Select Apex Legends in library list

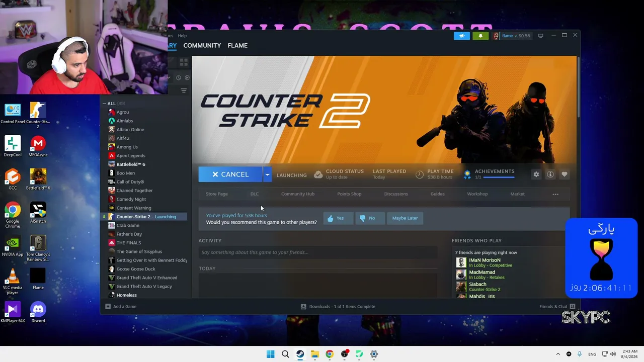(131, 156)
